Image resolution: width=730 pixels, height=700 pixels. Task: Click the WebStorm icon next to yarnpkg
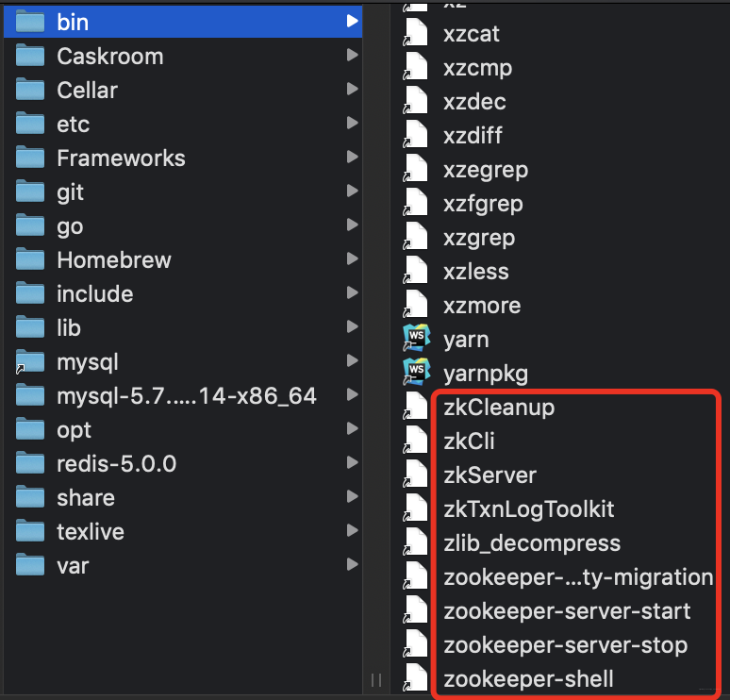416,373
